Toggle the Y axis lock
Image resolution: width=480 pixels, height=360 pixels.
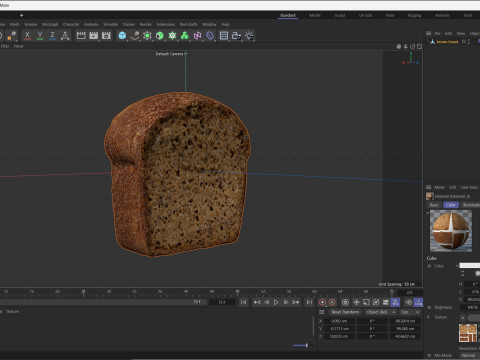point(40,35)
